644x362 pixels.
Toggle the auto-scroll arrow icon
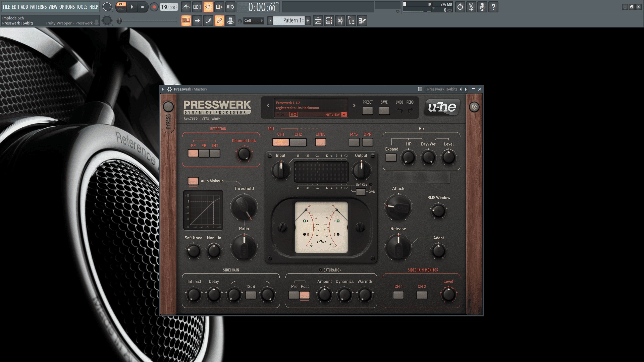coord(197,21)
